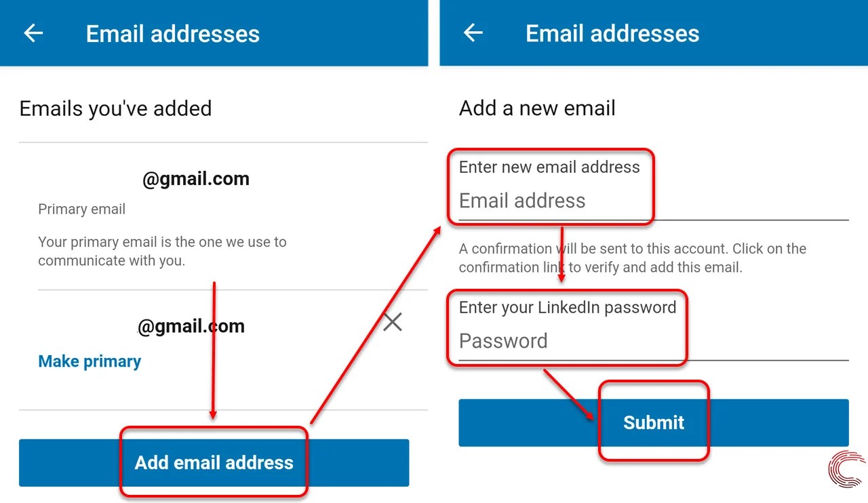This screenshot has width=868, height=503.
Task: Click the Add a new email heading
Action: (x=537, y=108)
